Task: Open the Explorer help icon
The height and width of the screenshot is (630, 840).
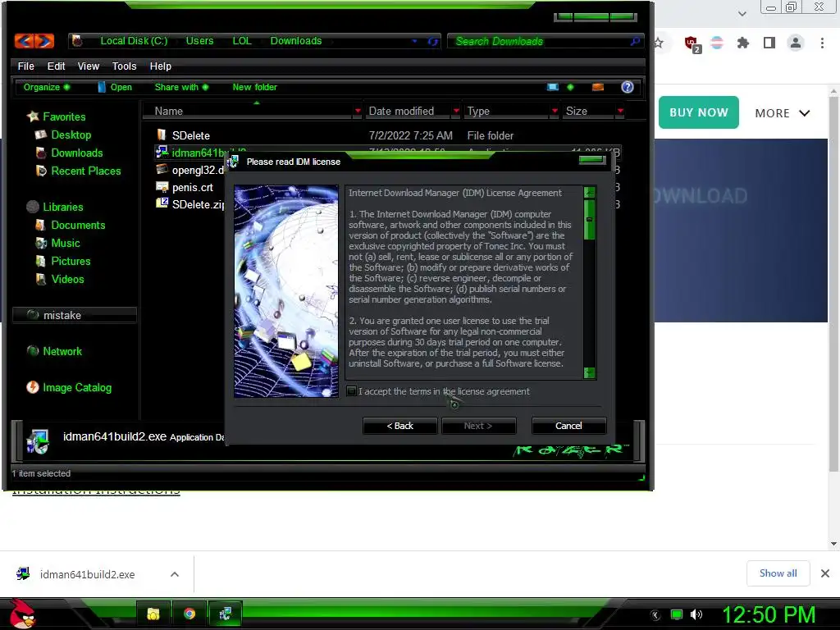Action: (x=628, y=87)
